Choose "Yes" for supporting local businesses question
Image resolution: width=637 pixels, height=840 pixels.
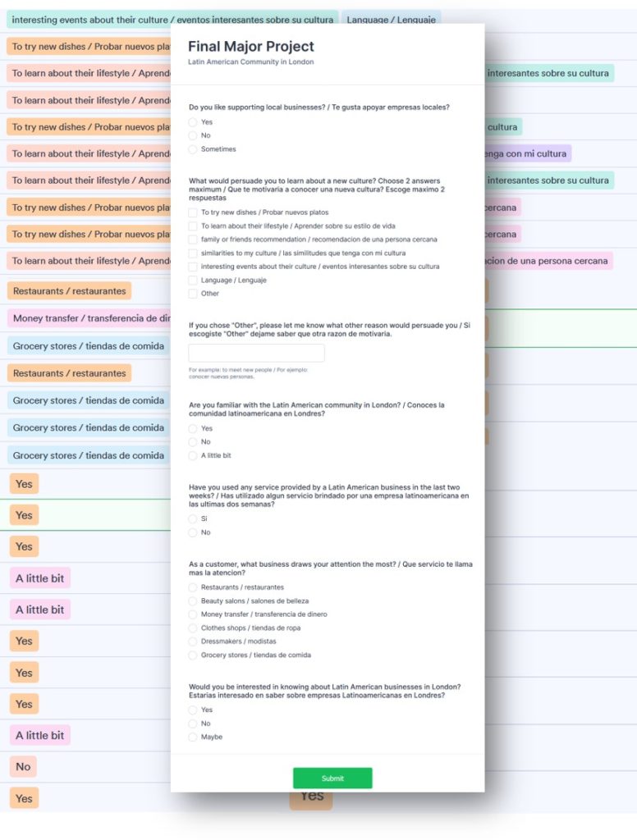193,122
